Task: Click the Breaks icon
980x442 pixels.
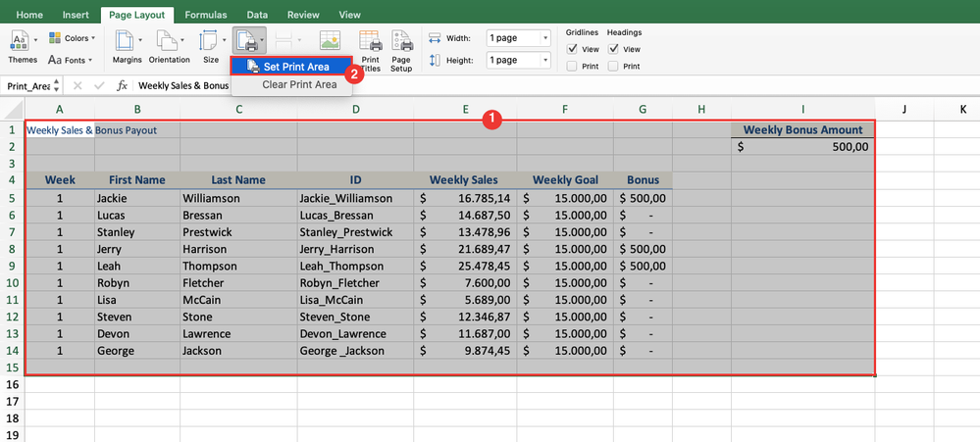Action: pos(284,40)
